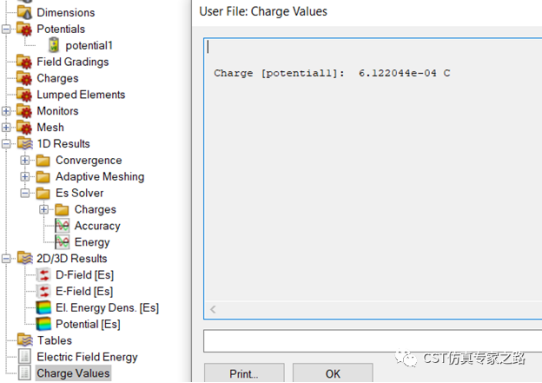
Task: Expand the Adaptive Meshing folder node
Action: pos(25,177)
